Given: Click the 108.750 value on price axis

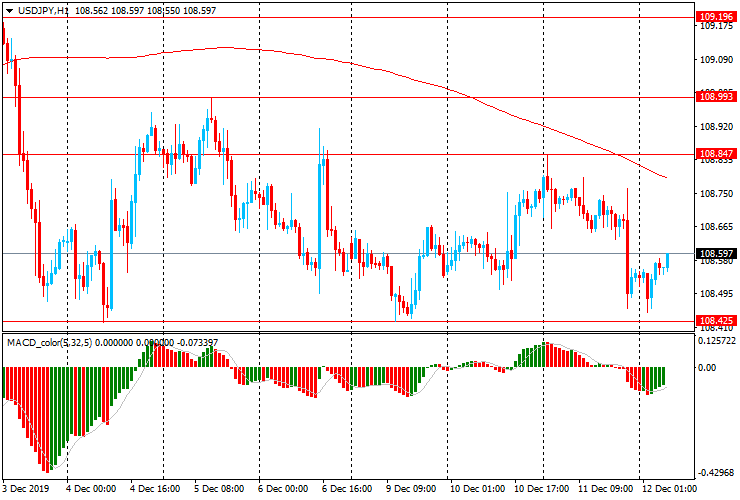Looking at the screenshot, I should coord(714,193).
